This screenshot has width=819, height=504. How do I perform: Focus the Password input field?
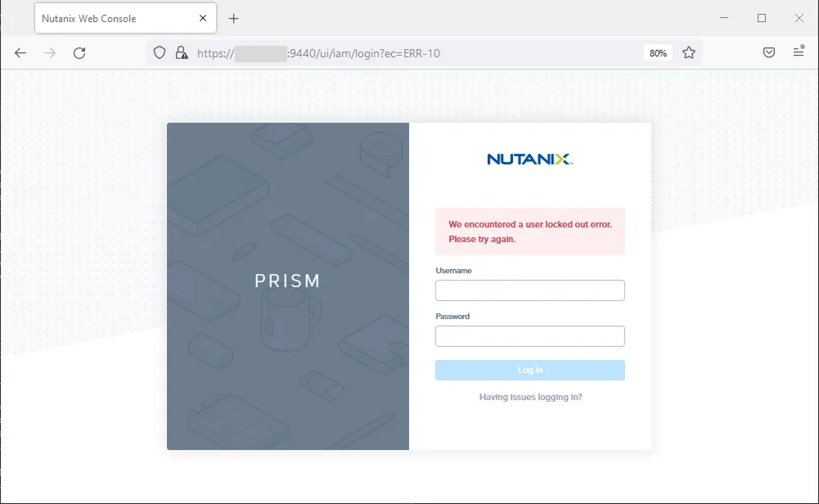(530, 336)
